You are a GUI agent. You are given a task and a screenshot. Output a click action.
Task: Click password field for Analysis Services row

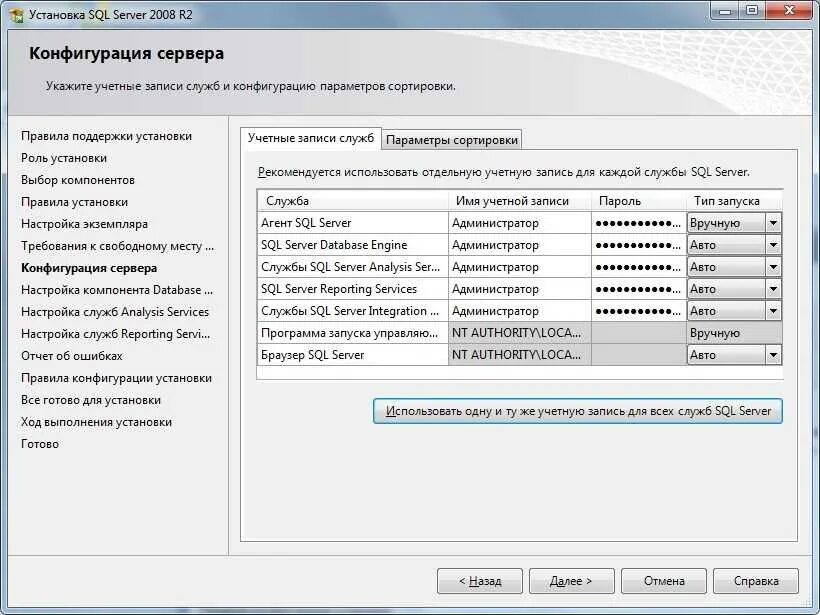639,267
